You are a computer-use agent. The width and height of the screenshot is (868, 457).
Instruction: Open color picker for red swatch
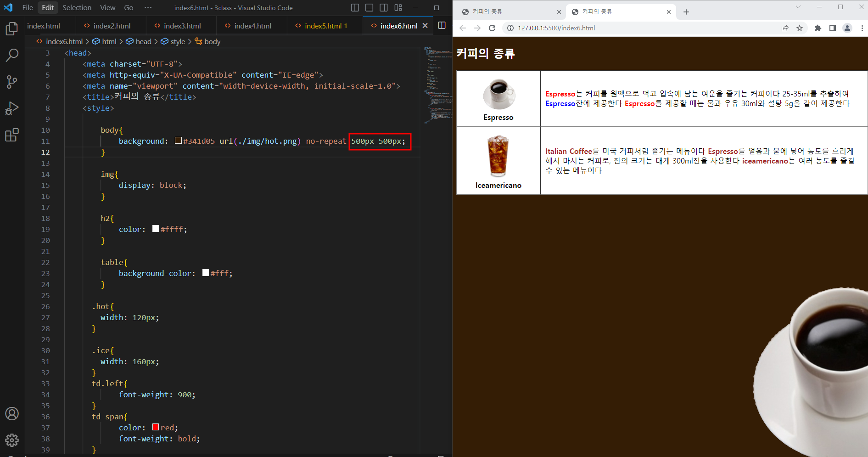(156, 427)
